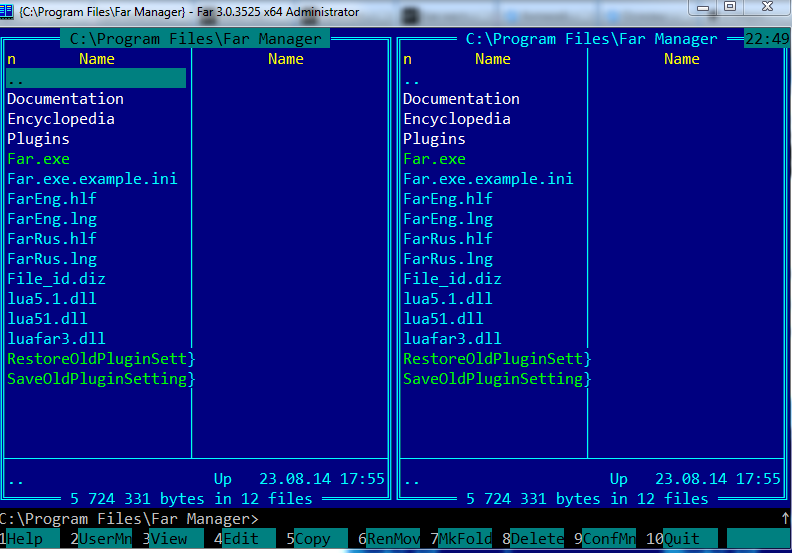Screen dimensions: 792x553
Task: Click the 5Copy function key
Action: [317, 539]
